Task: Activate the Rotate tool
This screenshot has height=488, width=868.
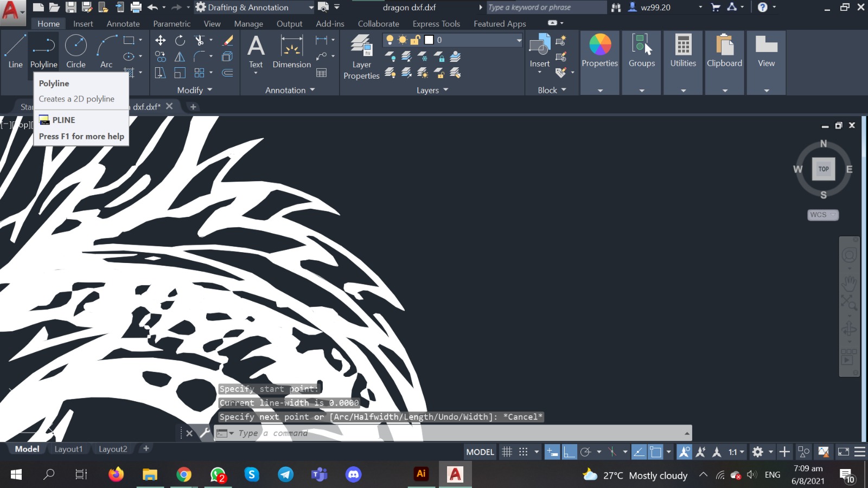Action: [x=180, y=40]
